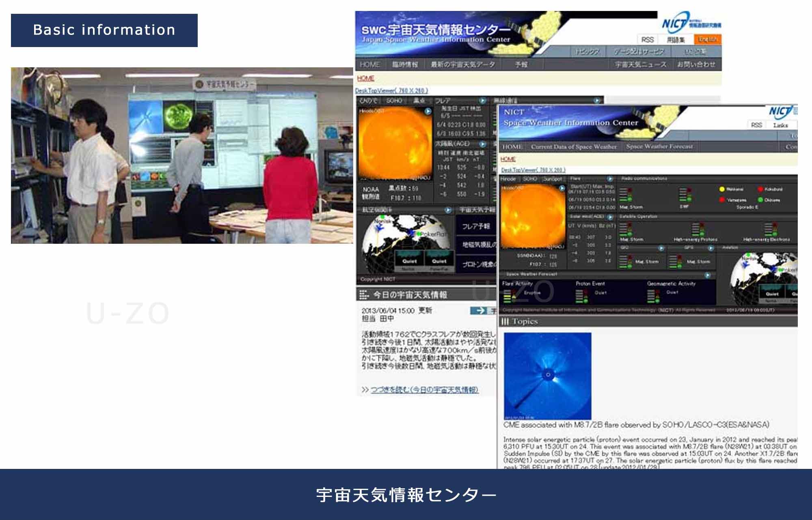This screenshot has height=520, width=812.
Task: Open 宇宙天気ニュース menu item
Action: (x=641, y=64)
